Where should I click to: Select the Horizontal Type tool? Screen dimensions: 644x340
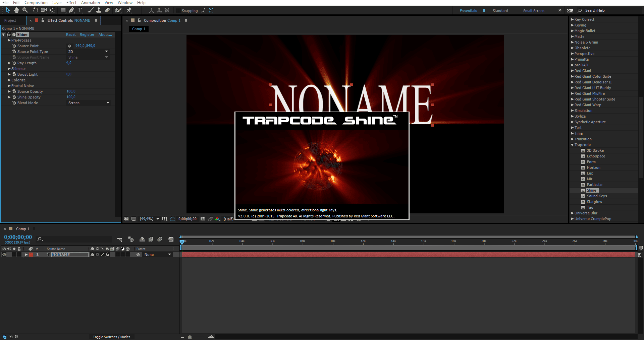coord(80,10)
